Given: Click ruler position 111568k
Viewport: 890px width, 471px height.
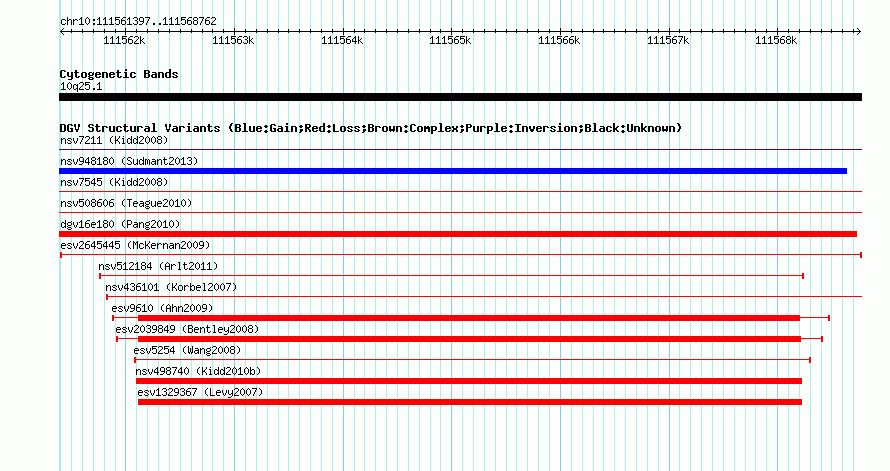Looking at the screenshot, I should pyautogui.click(x=777, y=40).
